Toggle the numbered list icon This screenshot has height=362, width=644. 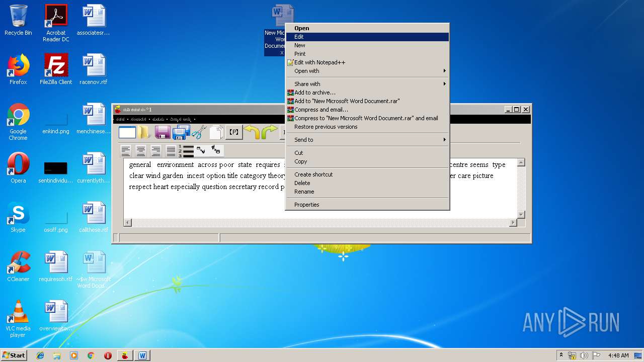(x=186, y=151)
